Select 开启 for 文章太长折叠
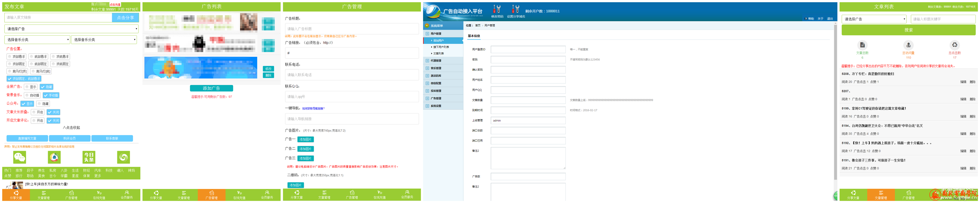 pos(38,112)
